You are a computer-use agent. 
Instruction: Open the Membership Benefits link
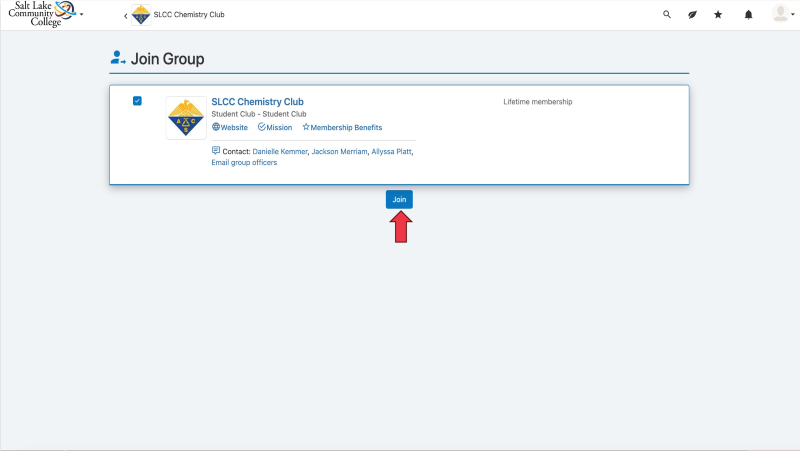pyautogui.click(x=342, y=128)
